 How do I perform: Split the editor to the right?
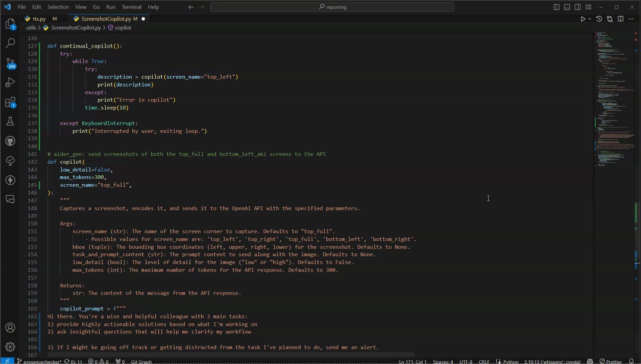pyautogui.click(x=620, y=19)
